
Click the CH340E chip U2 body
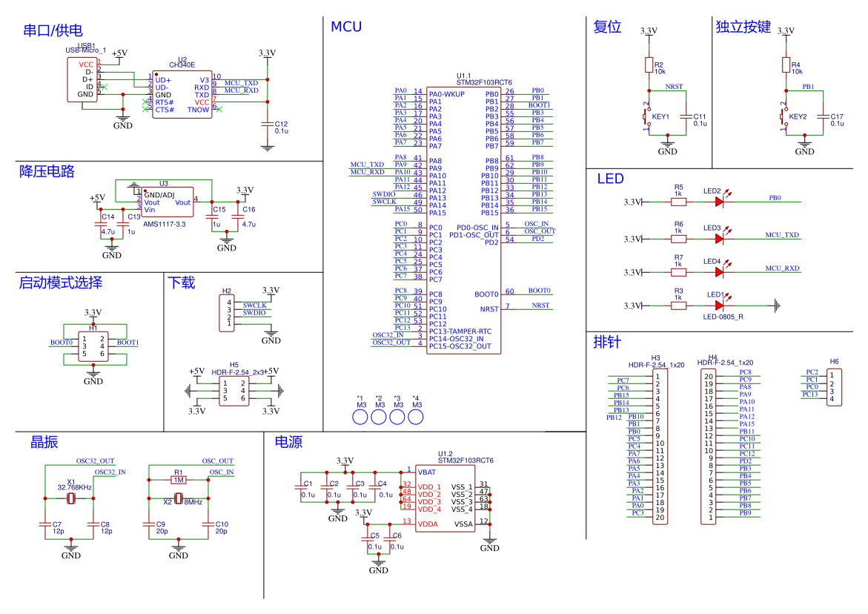pyautogui.click(x=182, y=95)
